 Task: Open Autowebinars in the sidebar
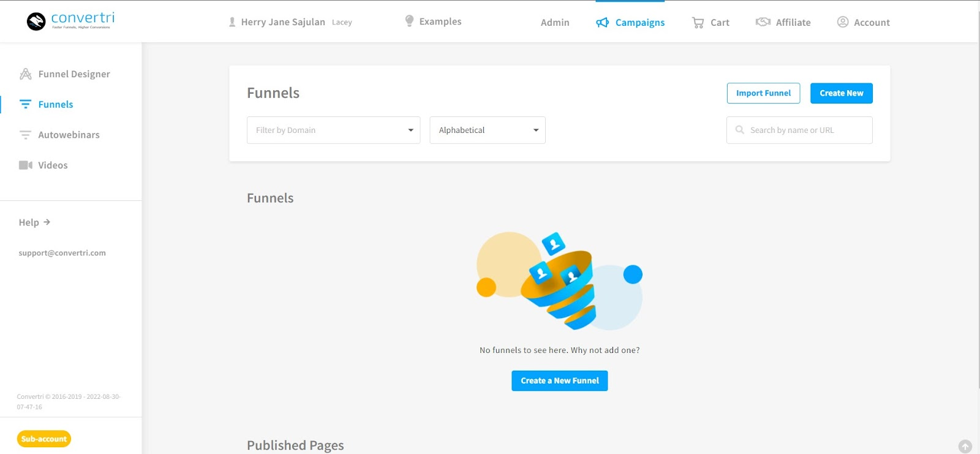[x=69, y=135]
